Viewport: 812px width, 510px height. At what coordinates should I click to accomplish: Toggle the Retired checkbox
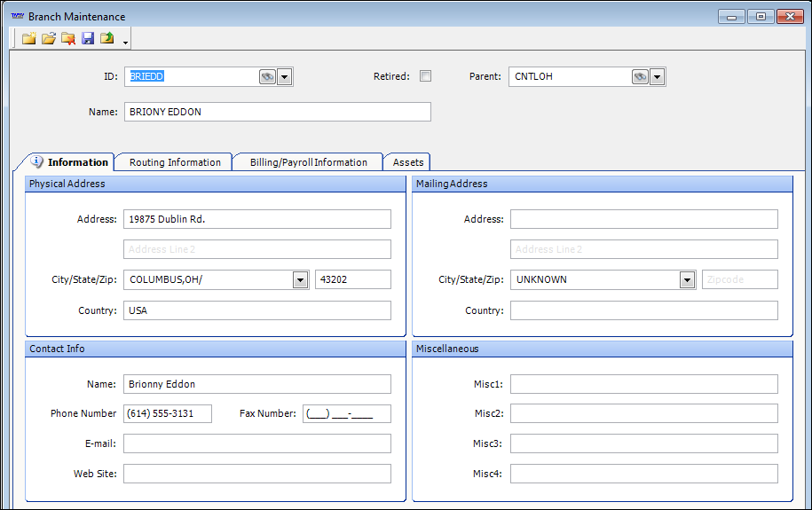click(x=426, y=76)
